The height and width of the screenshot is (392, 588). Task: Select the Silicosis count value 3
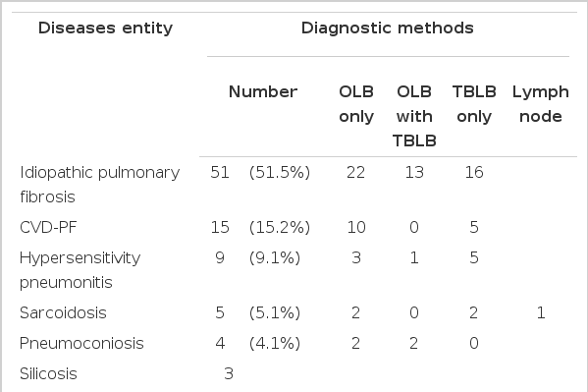(x=229, y=373)
